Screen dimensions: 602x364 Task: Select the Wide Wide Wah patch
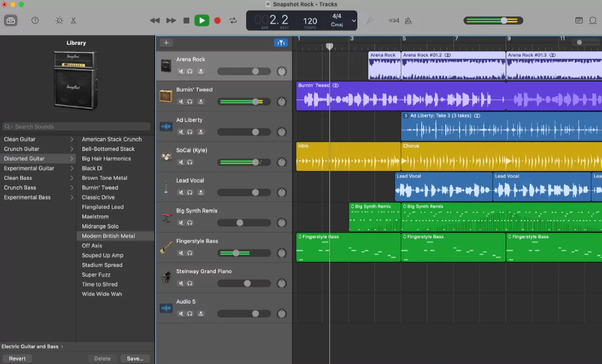click(x=102, y=294)
